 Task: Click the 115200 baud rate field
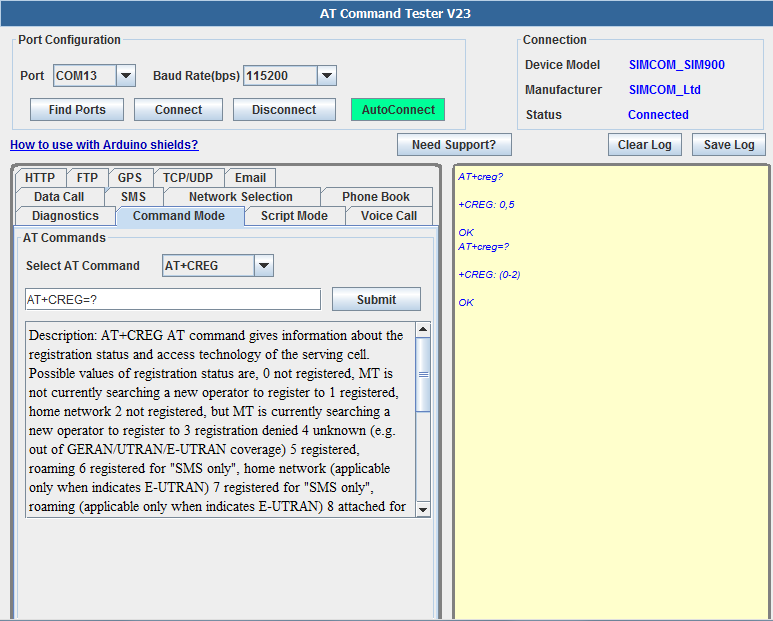coord(281,76)
